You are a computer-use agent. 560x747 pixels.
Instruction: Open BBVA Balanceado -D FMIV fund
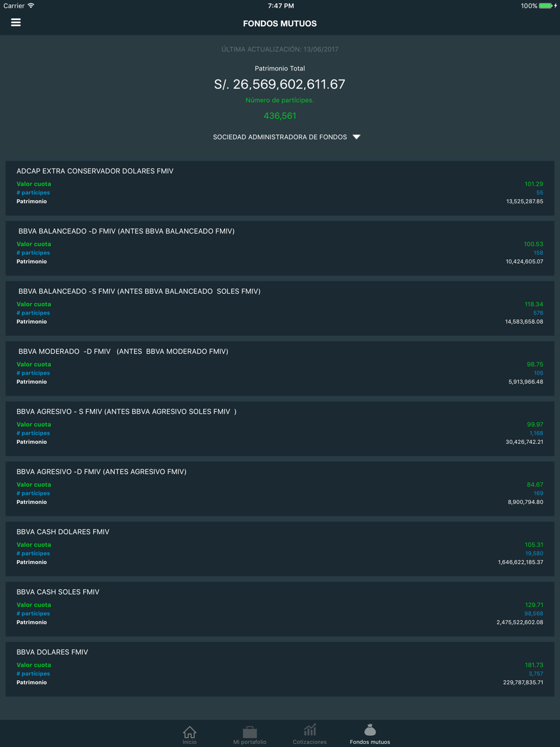pyautogui.click(x=280, y=248)
